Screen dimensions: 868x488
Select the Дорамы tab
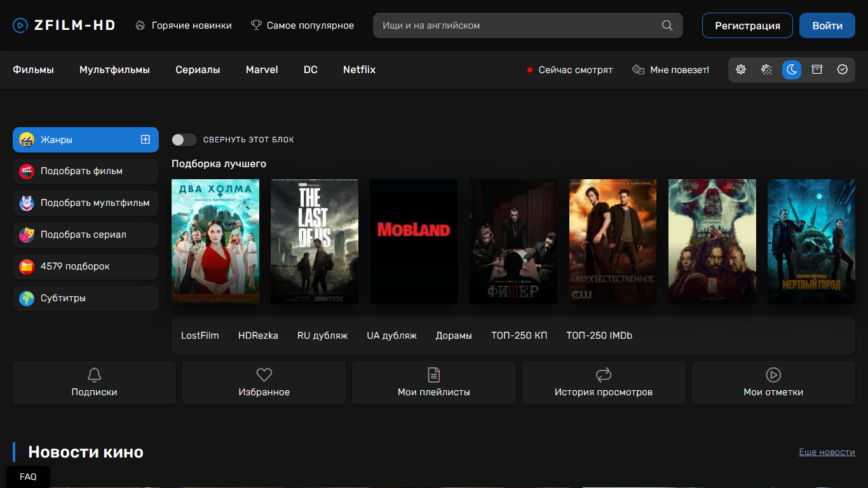point(454,335)
